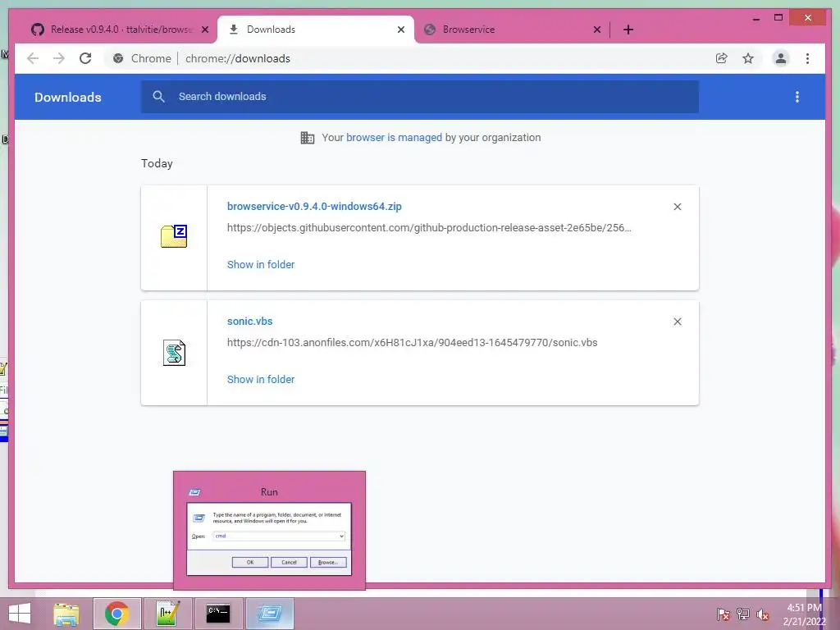Show browservice zip in folder
Viewport: 840px width, 630px height.
pyautogui.click(x=261, y=265)
